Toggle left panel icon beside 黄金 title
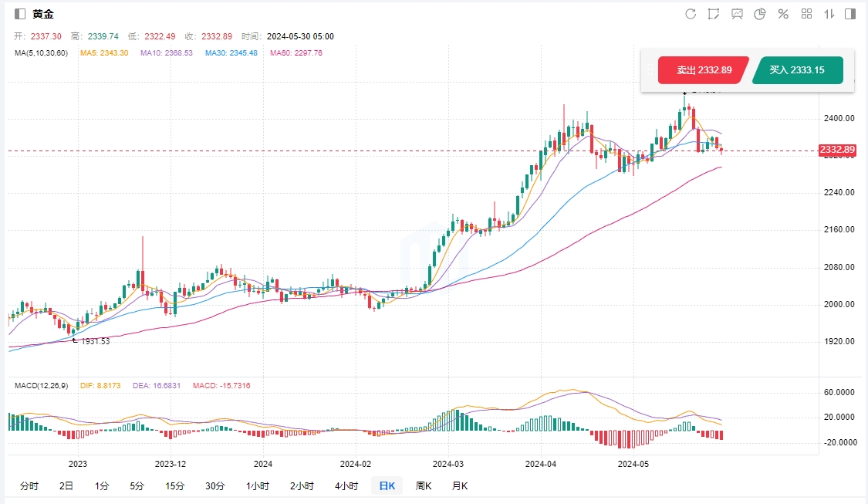This screenshot has height=504, width=868. pos(20,14)
